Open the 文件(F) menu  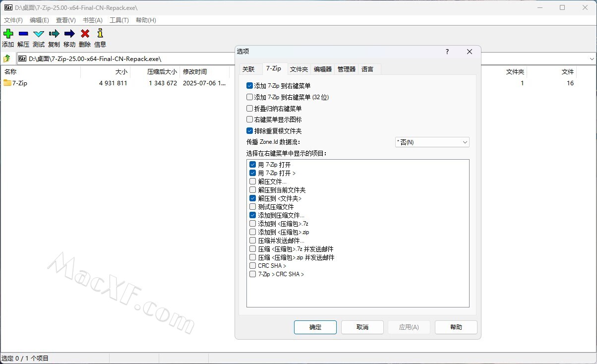(x=13, y=20)
